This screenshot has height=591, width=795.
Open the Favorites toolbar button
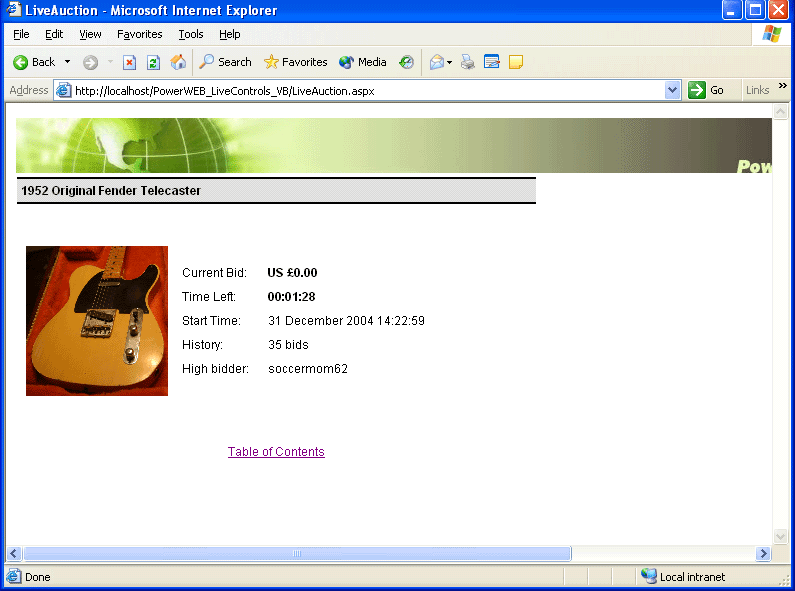[x=296, y=62]
